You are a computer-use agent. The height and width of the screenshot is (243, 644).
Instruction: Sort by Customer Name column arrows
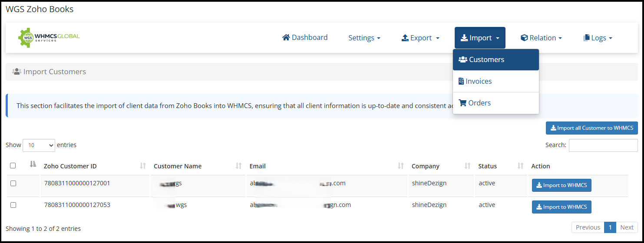[238, 166]
